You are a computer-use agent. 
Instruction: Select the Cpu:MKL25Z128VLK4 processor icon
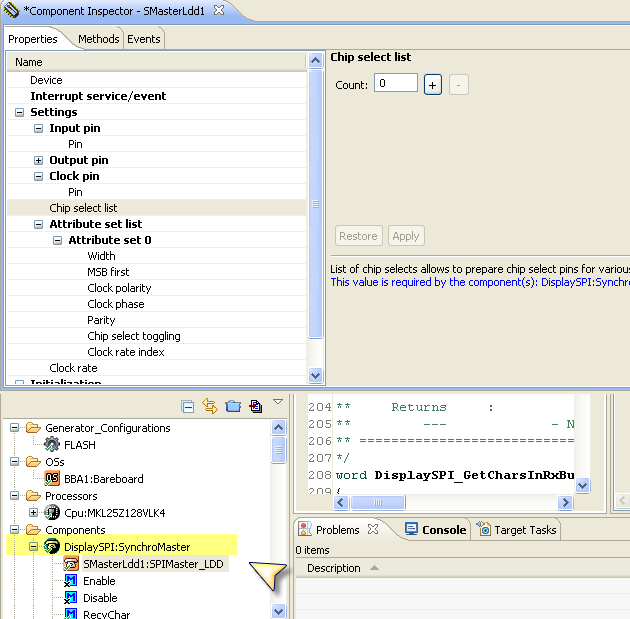[x=52, y=513]
